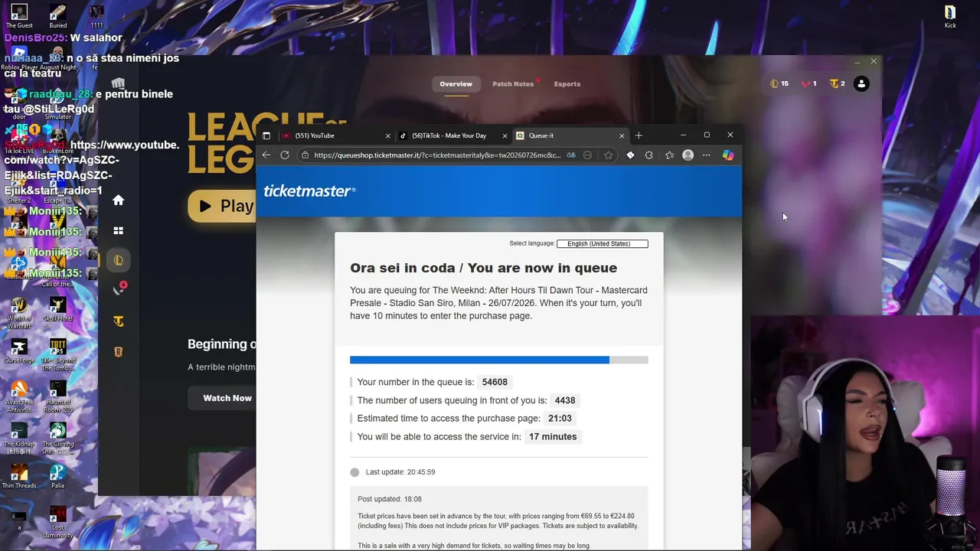This screenshot has height=551, width=980.
Task: Select Teamfight Tactics icon in Riot sidebar
Action: pyautogui.click(x=118, y=321)
